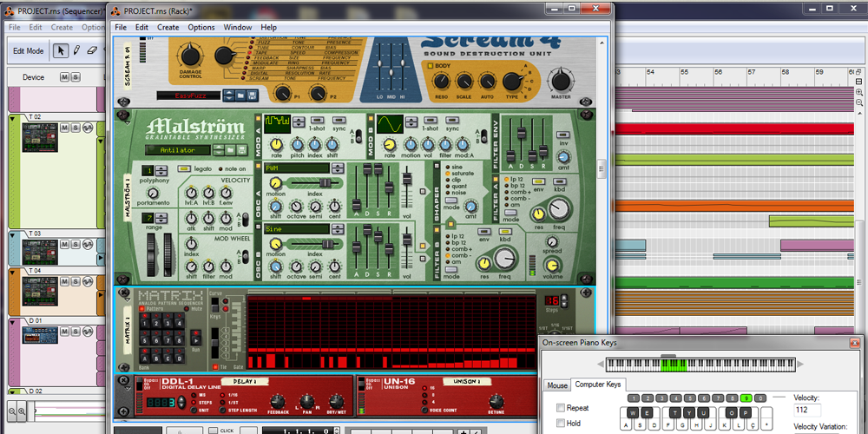Adjust Matrix Steps count stepper
The image size is (868, 434).
click(x=564, y=301)
